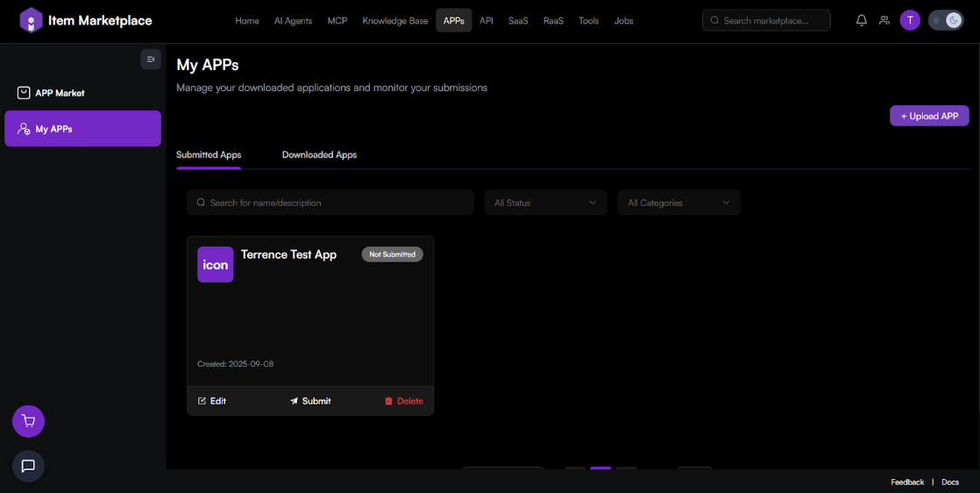Switch to the Downloaded Apps tab

point(319,154)
